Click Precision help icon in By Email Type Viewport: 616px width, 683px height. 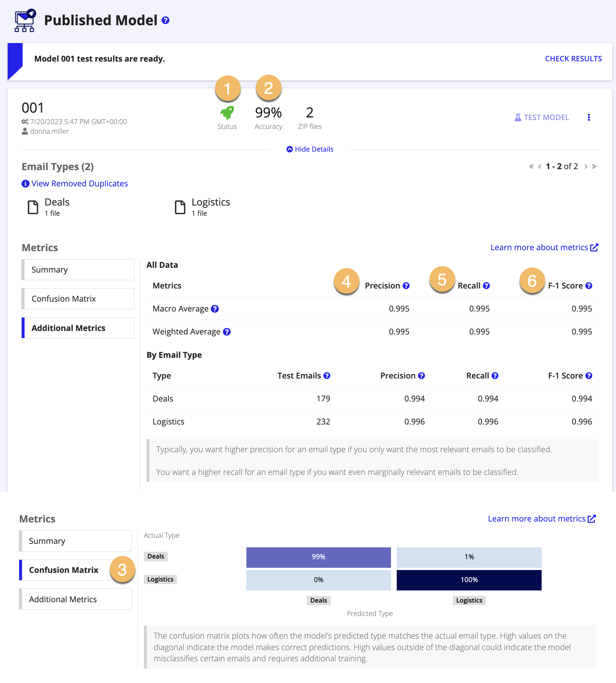click(x=421, y=376)
